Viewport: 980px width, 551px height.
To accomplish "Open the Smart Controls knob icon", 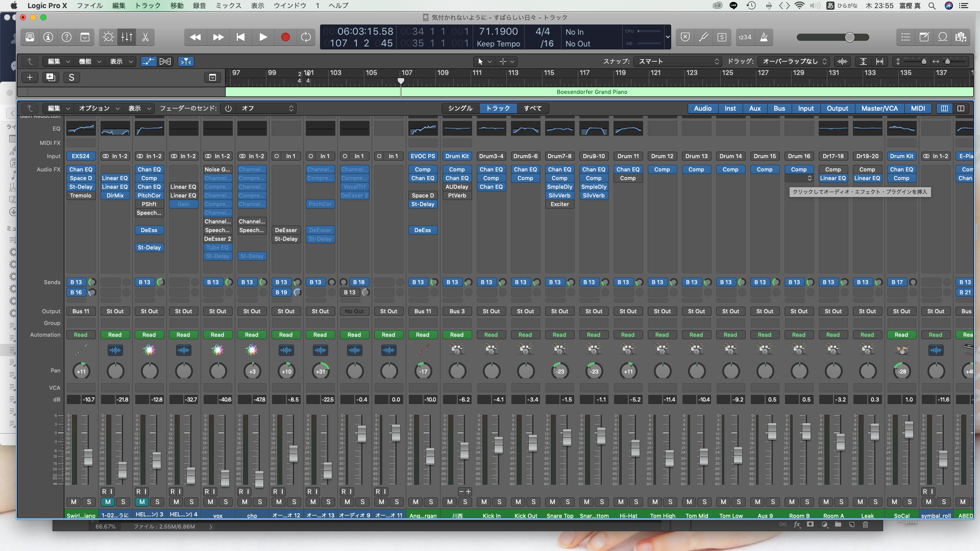I will tap(108, 37).
